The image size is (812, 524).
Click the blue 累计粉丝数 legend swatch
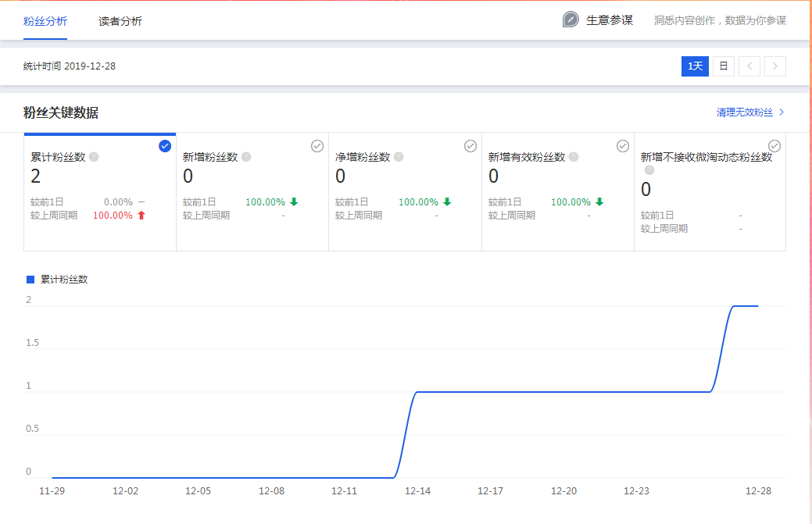tap(30, 279)
